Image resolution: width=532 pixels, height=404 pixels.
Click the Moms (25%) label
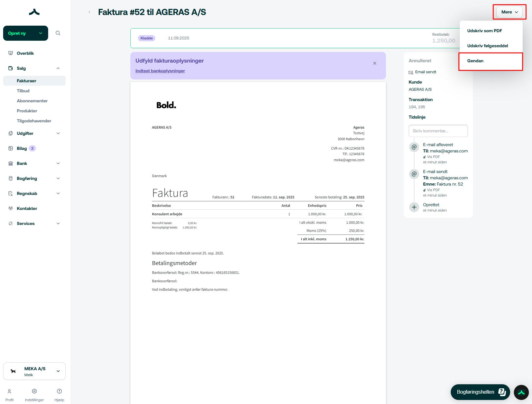[x=316, y=231]
